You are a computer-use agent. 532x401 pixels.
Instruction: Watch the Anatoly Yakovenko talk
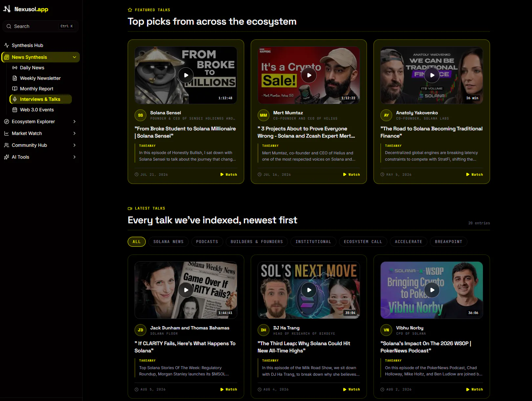click(x=475, y=175)
